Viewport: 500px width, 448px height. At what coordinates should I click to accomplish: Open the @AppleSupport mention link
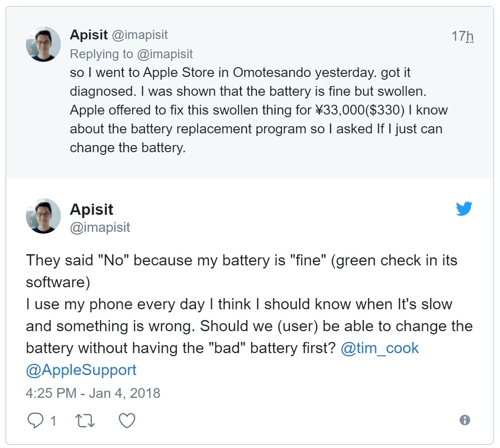click(x=81, y=370)
